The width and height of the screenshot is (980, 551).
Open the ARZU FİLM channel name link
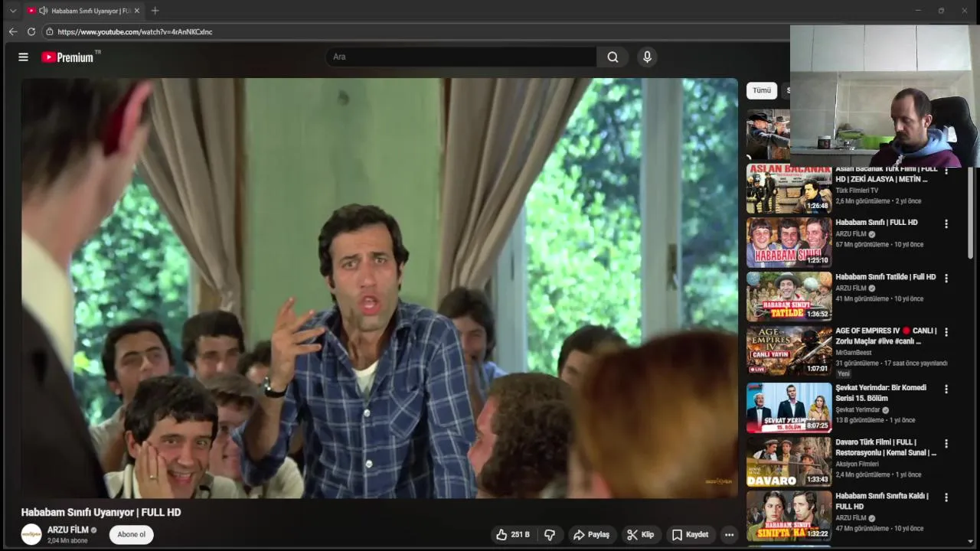(68, 530)
